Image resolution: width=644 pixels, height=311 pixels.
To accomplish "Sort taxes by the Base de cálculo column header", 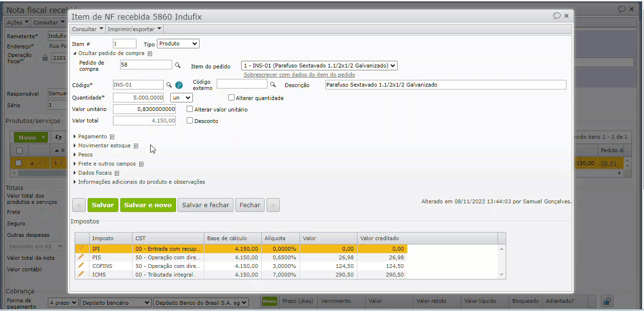I will click(x=233, y=238).
